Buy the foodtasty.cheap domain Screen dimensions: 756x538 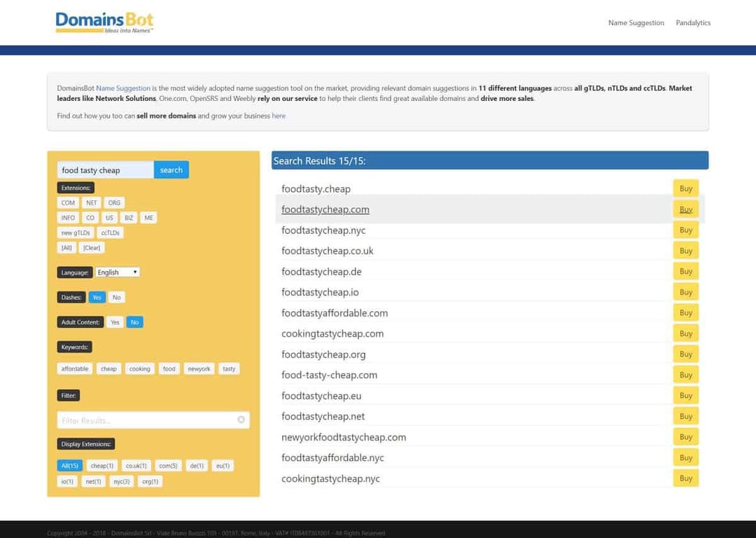coord(685,188)
